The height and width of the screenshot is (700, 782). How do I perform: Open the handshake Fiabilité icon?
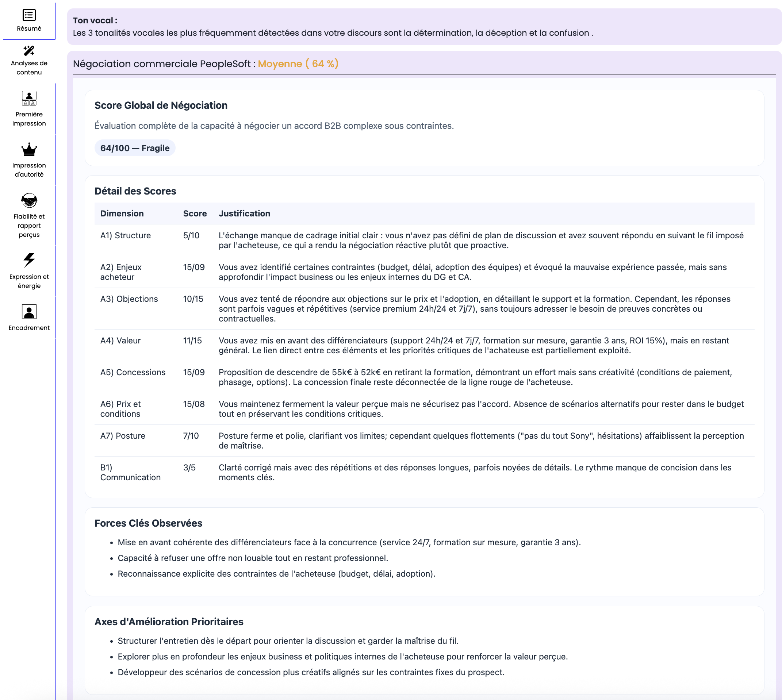tap(29, 200)
